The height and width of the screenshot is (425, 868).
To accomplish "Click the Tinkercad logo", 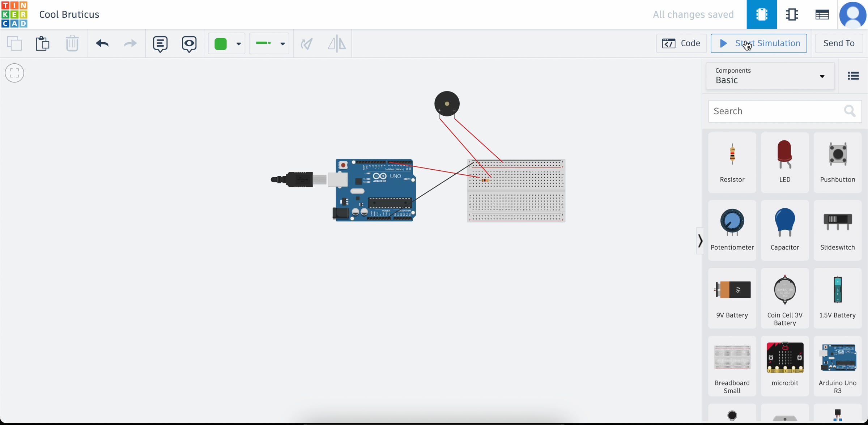I will point(14,14).
